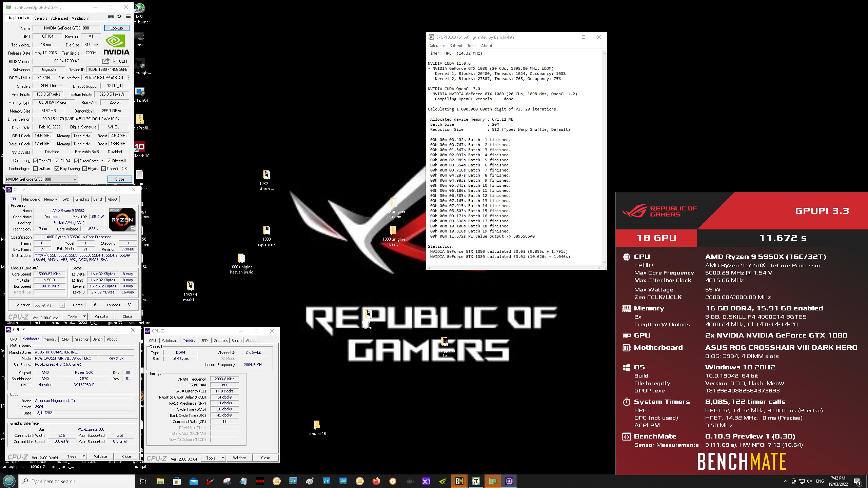
Task: Show hidden tray icons chevron
Action: pyautogui.click(x=785, y=481)
